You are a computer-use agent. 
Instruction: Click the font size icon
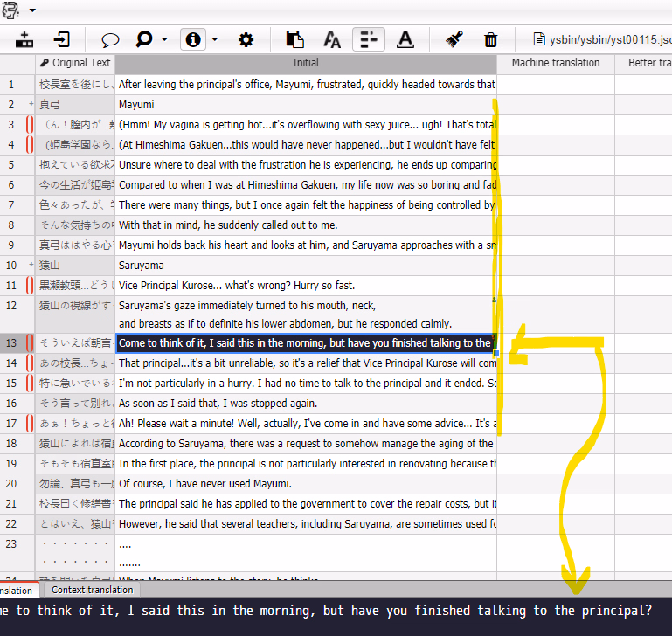point(332,39)
